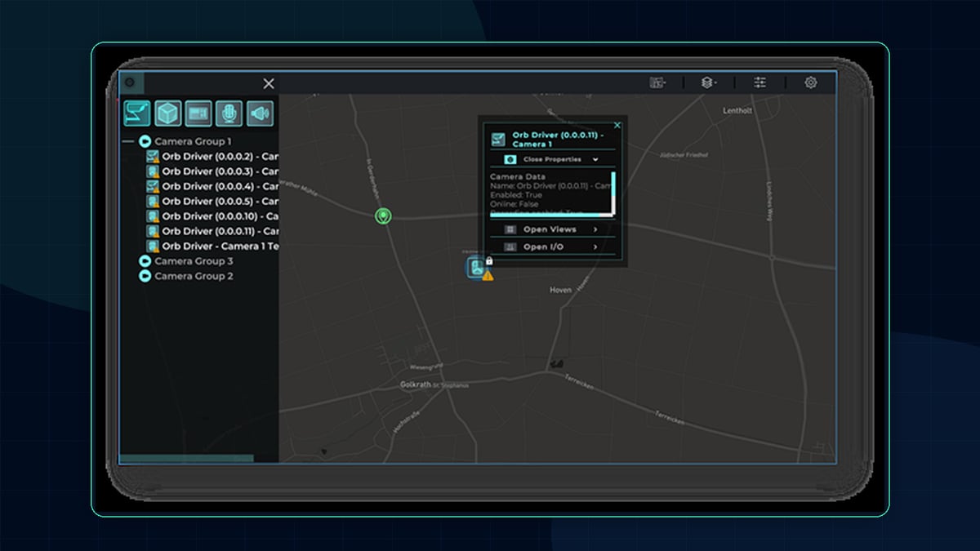The width and height of the screenshot is (980, 551).
Task: Click the chevron arrow right of Open Views
Action: click(595, 229)
